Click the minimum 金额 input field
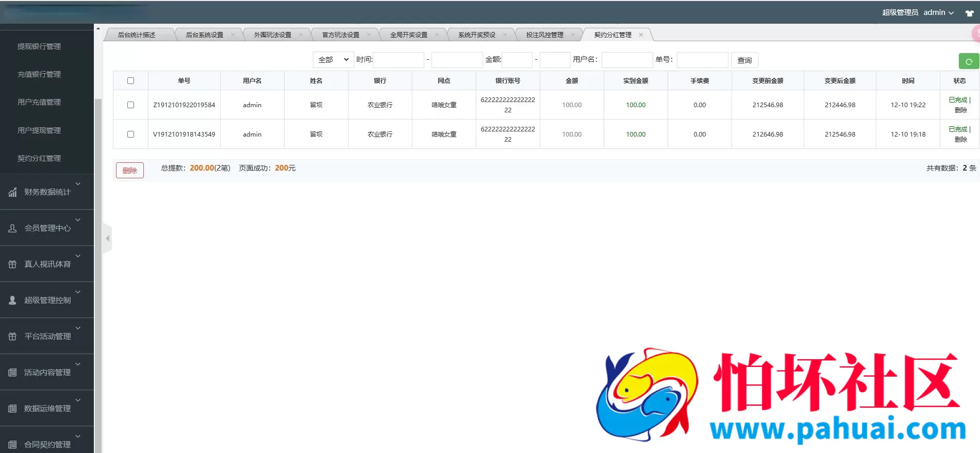The width and height of the screenshot is (980, 453). point(517,60)
